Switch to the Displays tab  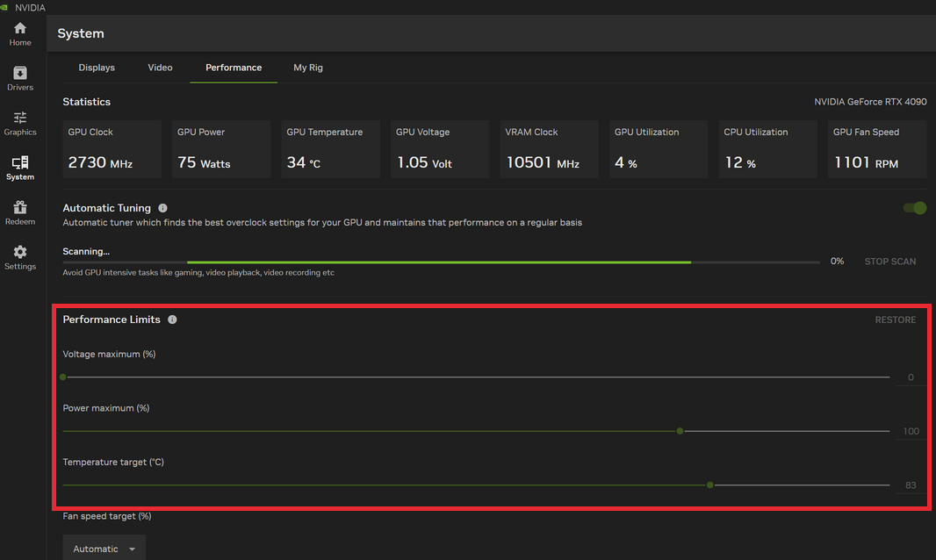(x=97, y=68)
